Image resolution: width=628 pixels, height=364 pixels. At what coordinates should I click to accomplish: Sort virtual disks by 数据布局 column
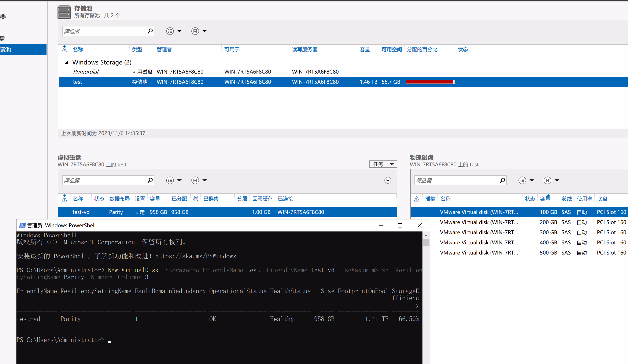[x=119, y=198]
